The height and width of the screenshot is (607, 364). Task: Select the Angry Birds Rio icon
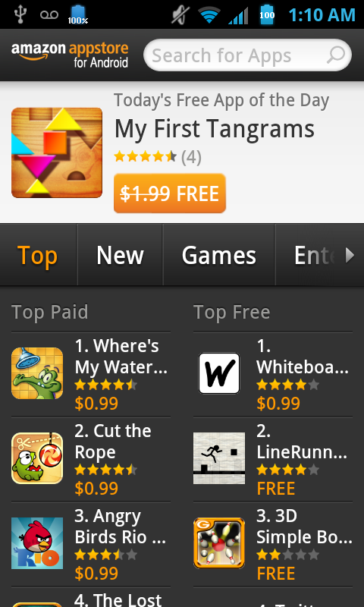pos(37,543)
